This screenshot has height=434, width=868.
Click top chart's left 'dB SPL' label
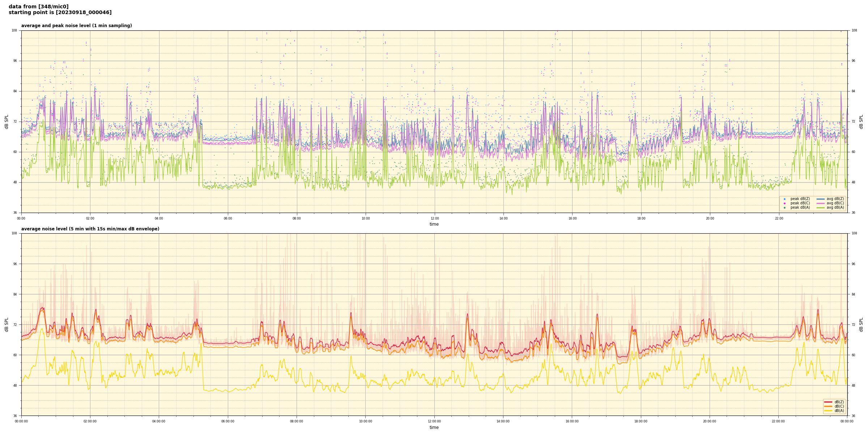pos(7,122)
